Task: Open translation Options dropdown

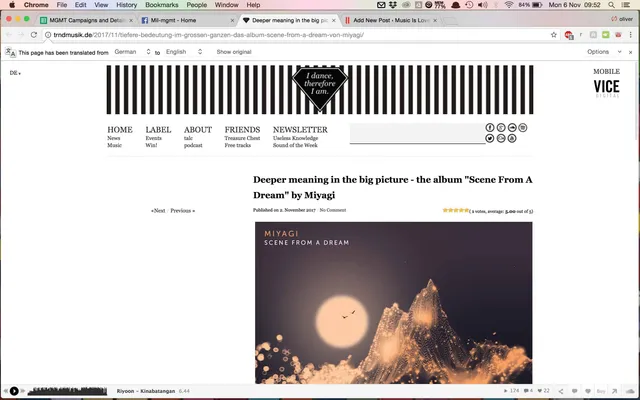Action: pos(604,52)
